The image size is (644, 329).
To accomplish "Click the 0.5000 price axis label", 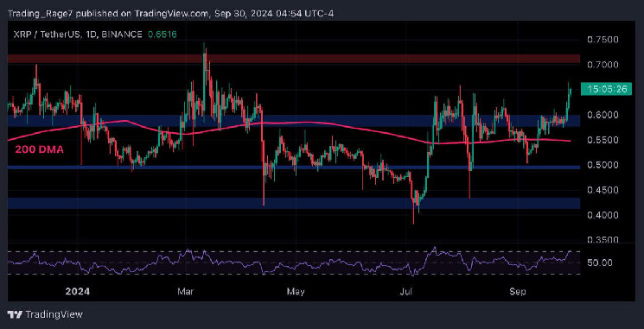I will point(603,165).
